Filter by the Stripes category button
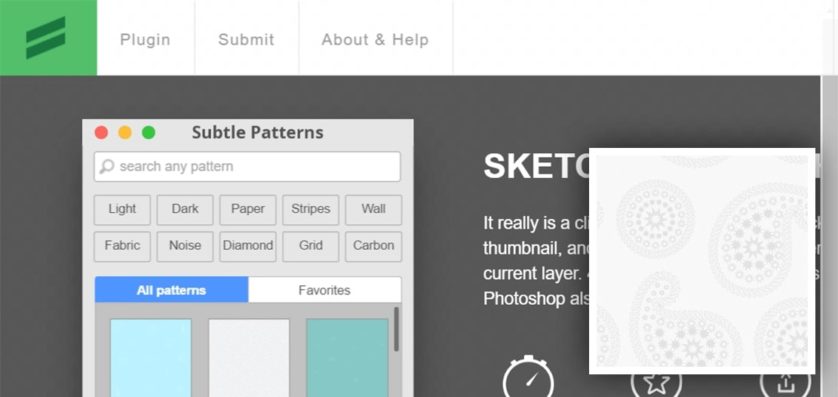Viewport: 838px width, 397px height. [x=311, y=209]
